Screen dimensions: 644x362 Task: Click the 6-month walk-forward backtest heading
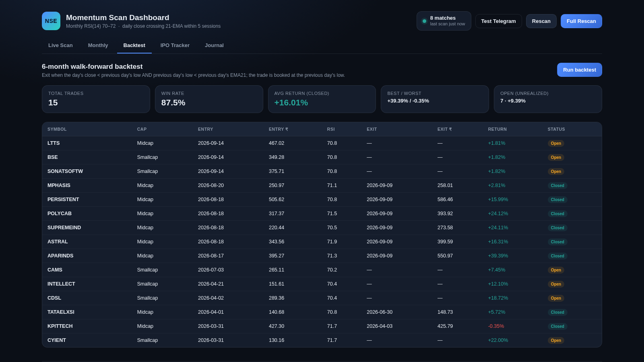(x=92, y=67)
